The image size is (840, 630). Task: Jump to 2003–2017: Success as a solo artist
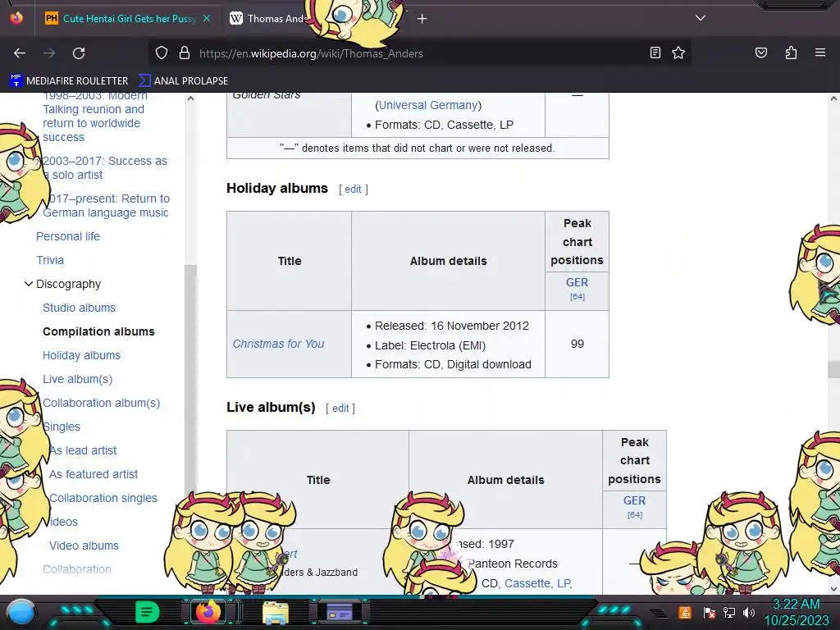[105, 167]
